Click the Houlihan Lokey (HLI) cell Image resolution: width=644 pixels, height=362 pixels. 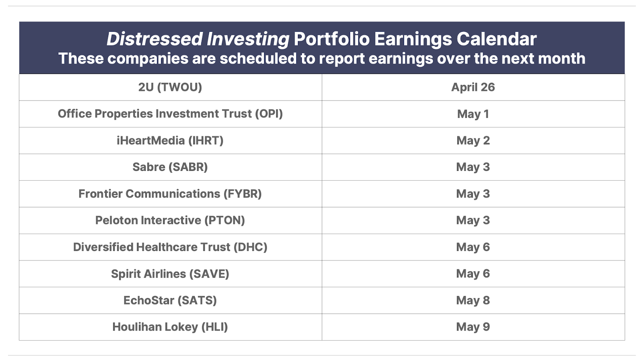pos(170,327)
